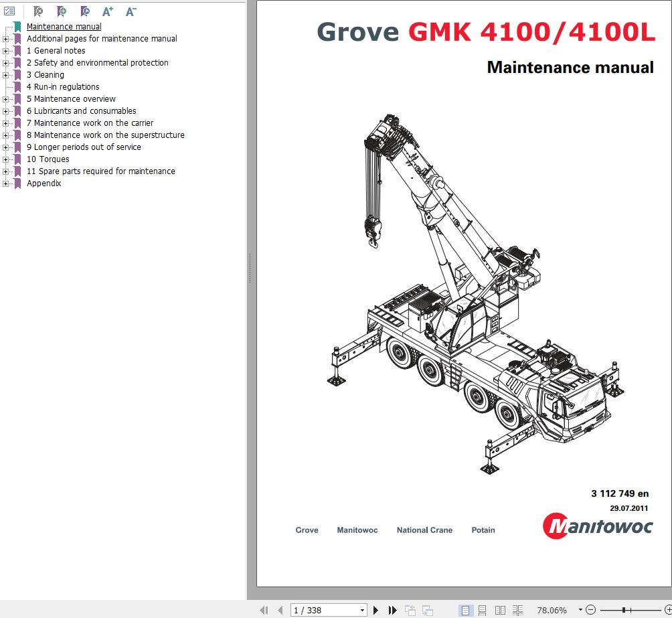Click the add new bookmark icon
The width and height of the screenshot is (672, 618).
click(x=62, y=11)
